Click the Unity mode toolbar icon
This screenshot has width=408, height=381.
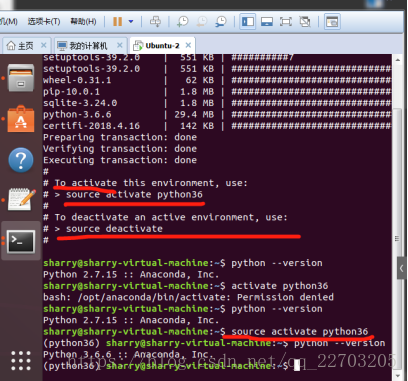305,22
